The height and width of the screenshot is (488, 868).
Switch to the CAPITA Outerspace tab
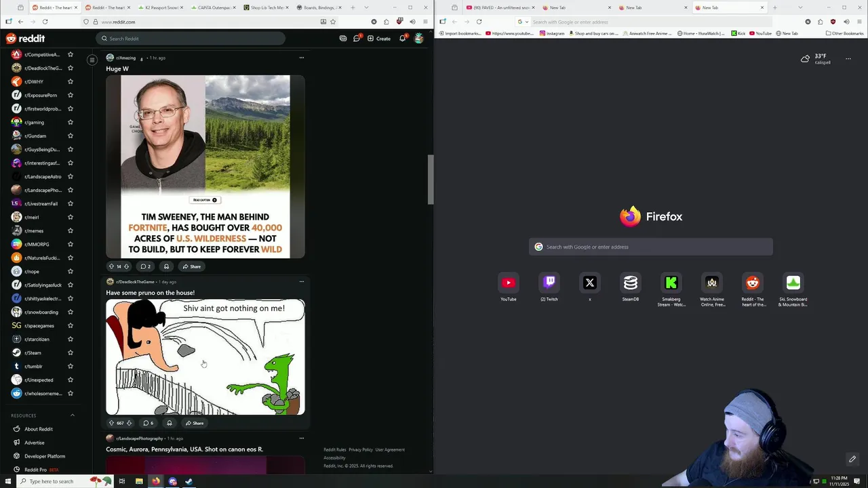coord(212,7)
